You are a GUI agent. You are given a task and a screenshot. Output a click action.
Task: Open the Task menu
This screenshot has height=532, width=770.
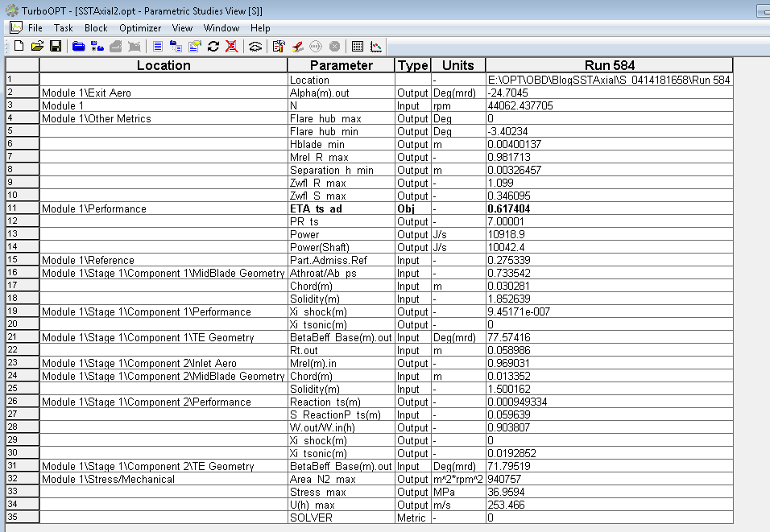64,28
